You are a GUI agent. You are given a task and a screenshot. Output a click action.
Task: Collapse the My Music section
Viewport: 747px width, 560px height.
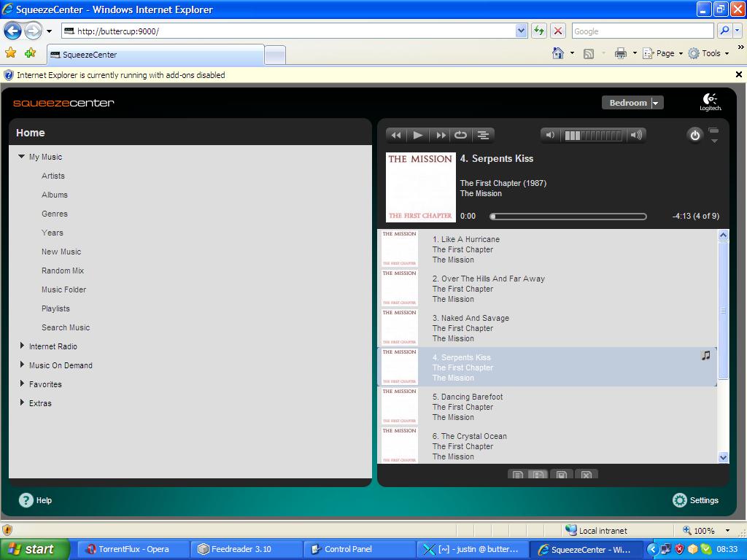(x=22, y=157)
